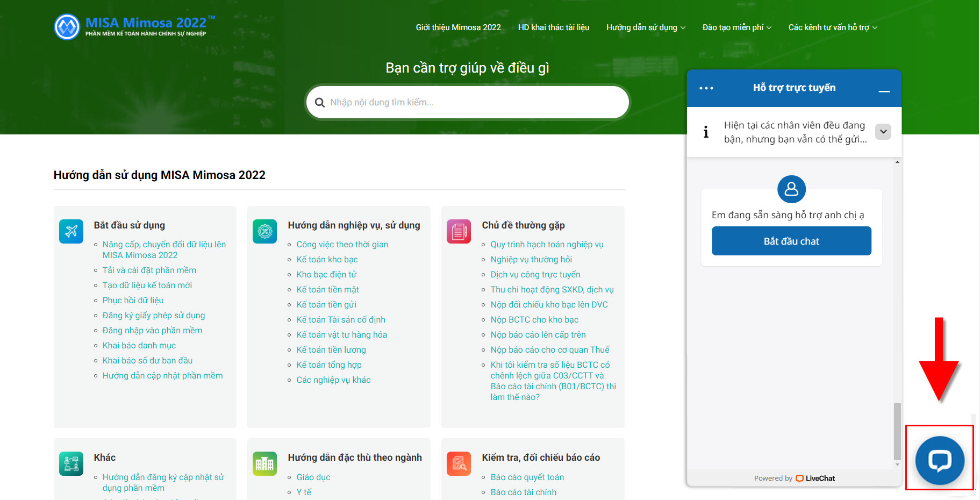
Task: Click the Hướng dẫn đặc thù theo ngành heading
Action: [x=355, y=458]
